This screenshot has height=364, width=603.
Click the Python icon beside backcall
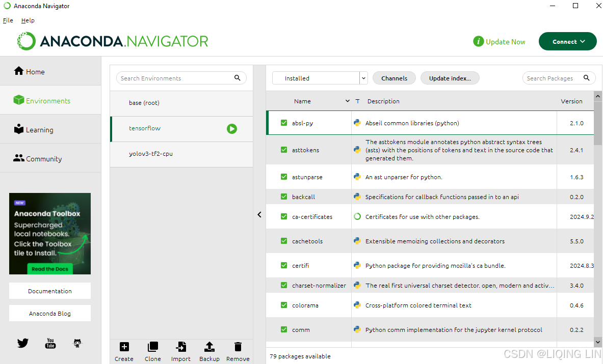(357, 197)
